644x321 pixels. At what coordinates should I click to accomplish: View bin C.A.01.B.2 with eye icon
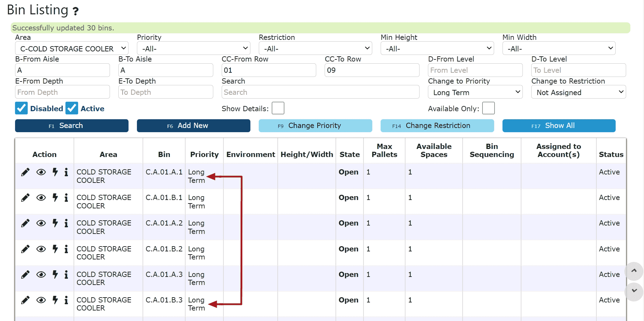(x=41, y=249)
